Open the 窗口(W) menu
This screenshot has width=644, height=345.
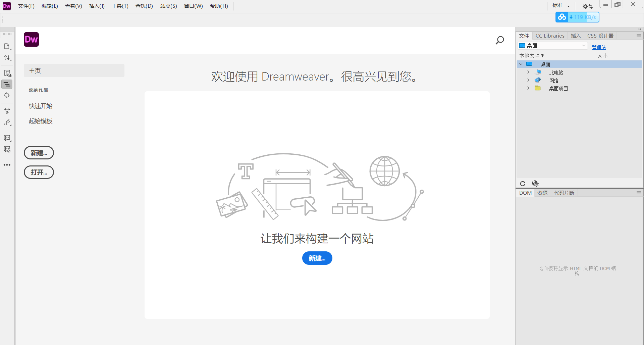(x=193, y=6)
